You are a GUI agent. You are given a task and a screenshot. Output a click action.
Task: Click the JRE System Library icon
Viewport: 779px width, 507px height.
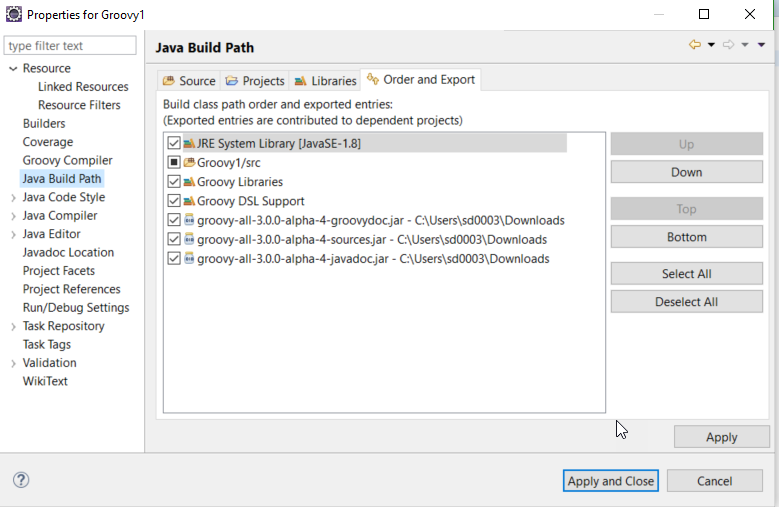(189, 143)
